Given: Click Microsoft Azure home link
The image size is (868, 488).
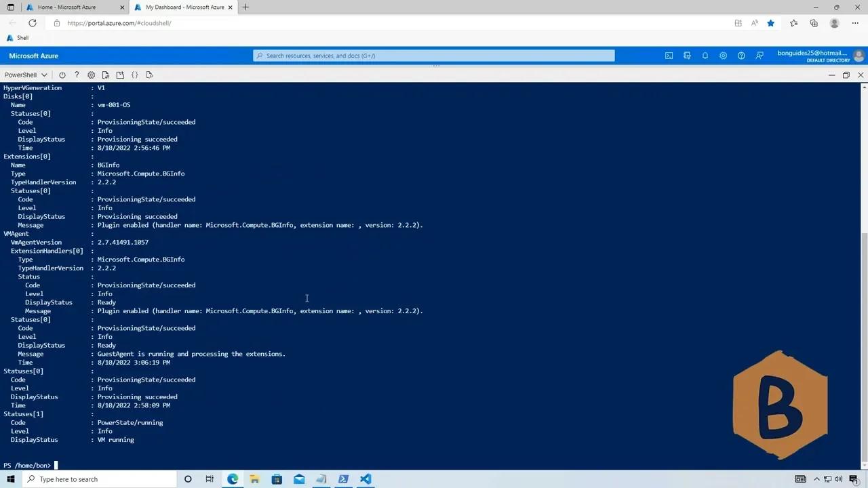Looking at the screenshot, I should click(x=33, y=56).
